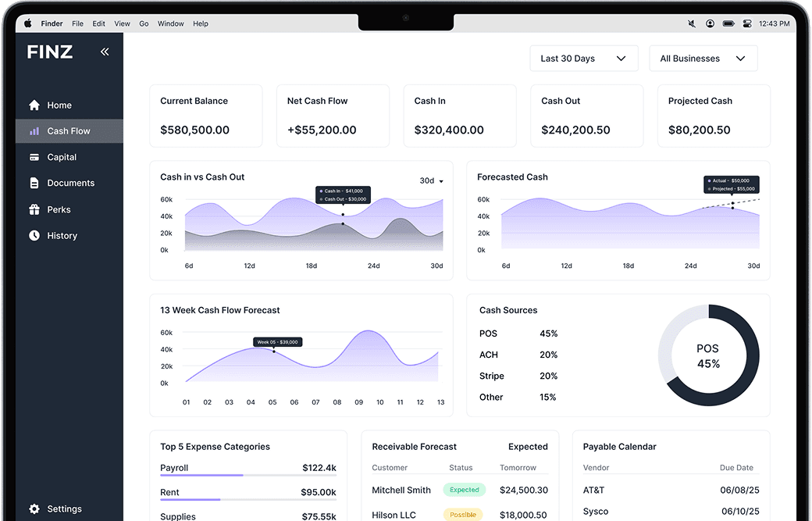Select the Perks gift icon
The height and width of the screenshot is (521, 812).
click(34, 209)
